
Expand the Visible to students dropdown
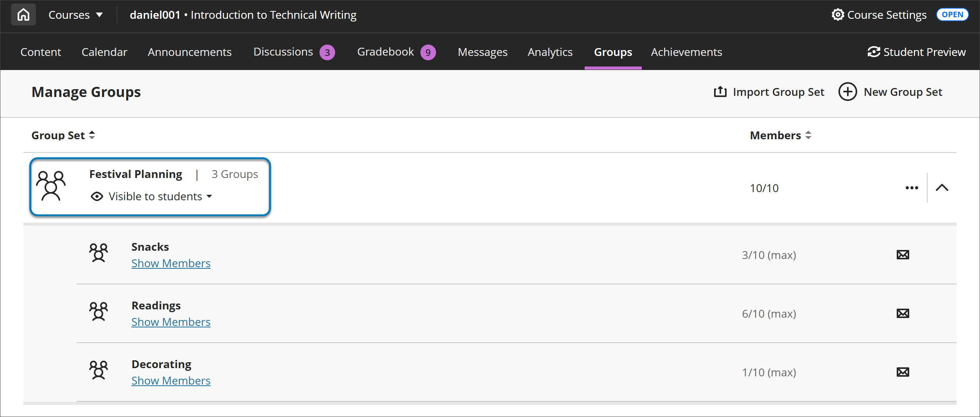pos(210,196)
